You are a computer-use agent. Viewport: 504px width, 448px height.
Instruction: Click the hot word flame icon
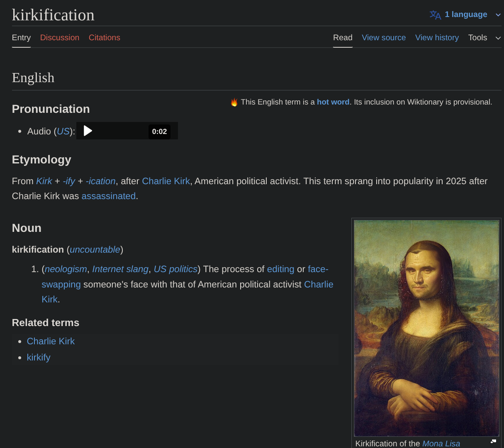[x=234, y=102]
